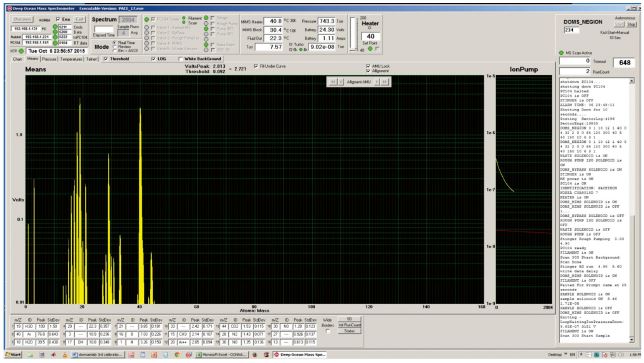The image size is (644, 363).
Task: Toggle the Wide Borders checkbox
Action: (x=328, y=331)
